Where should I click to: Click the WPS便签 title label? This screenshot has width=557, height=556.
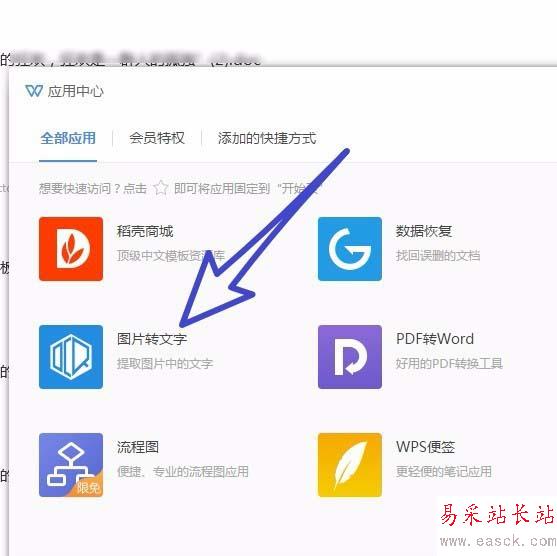pyautogui.click(x=426, y=447)
